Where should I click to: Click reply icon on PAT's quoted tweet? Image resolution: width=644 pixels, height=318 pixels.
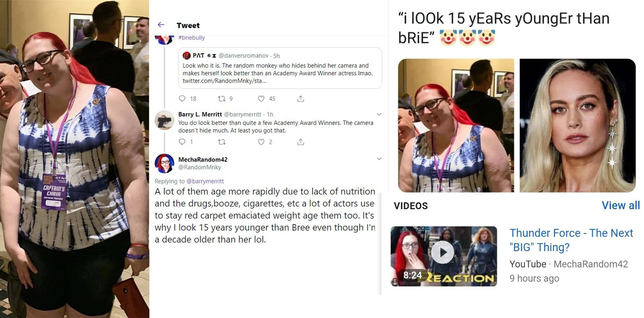coord(182,99)
